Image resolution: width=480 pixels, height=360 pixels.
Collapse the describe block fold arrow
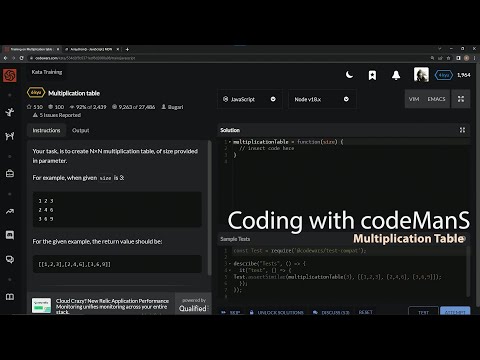coord(230,264)
